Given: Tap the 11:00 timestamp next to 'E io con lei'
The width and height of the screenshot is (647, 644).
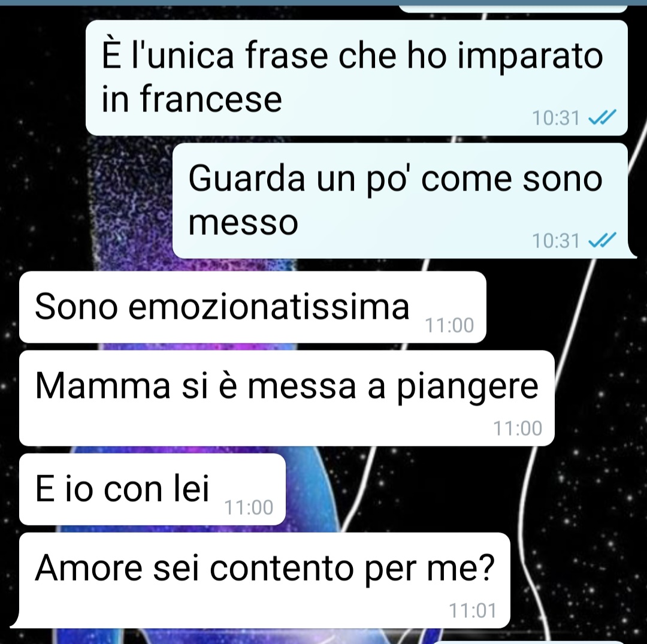Looking at the screenshot, I should tap(249, 508).
